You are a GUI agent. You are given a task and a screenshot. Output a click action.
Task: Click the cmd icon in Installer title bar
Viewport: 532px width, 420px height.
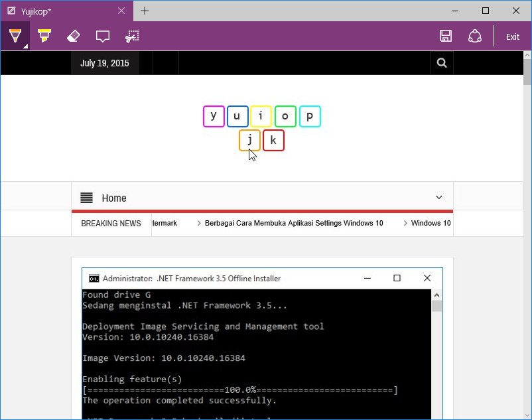94,279
